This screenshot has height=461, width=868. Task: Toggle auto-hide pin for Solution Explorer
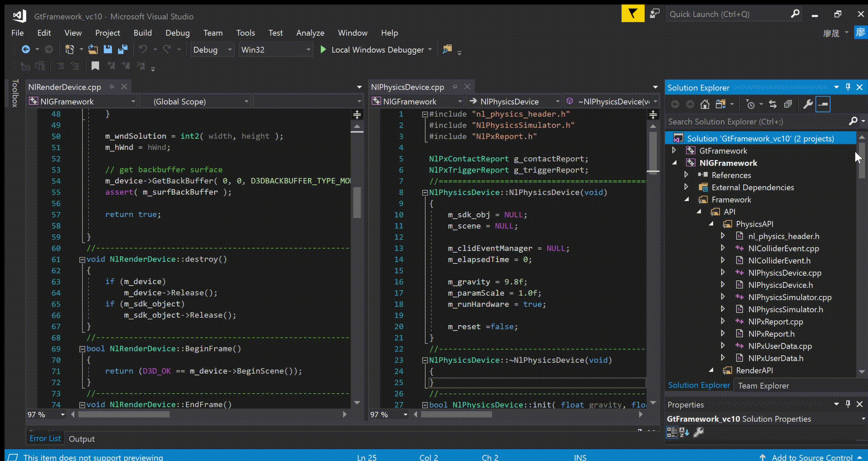848,87
